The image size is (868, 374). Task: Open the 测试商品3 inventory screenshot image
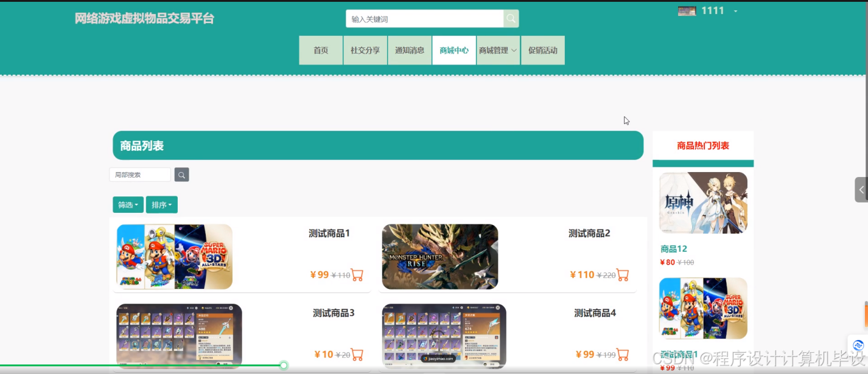click(179, 336)
